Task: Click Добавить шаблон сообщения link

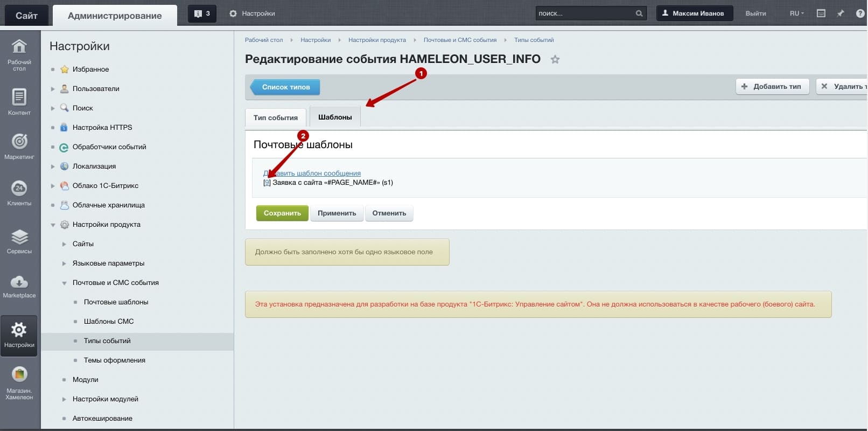Action: coord(312,173)
